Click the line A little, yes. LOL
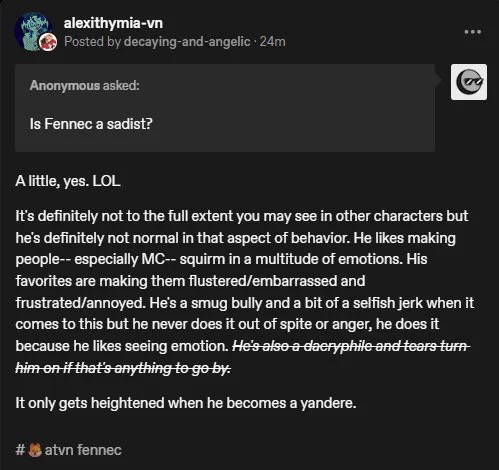Screen dimensions: 499x470 (68, 181)
